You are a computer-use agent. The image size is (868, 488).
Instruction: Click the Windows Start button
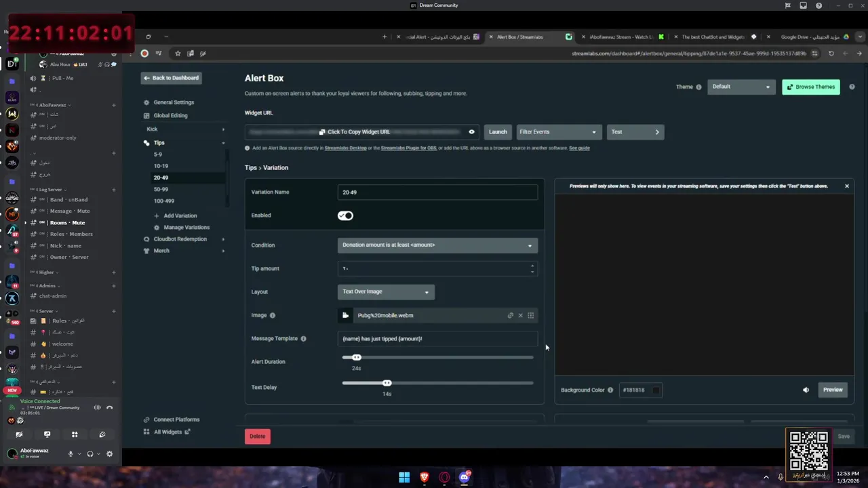[x=404, y=477]
